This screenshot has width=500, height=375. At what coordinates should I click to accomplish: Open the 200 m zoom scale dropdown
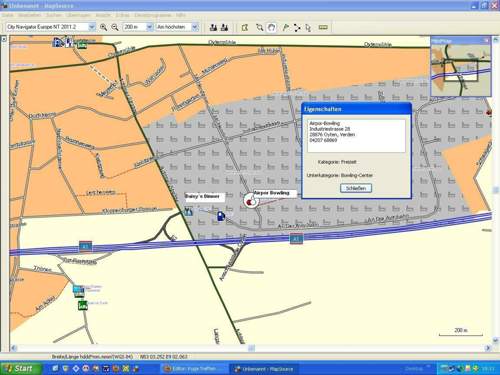[149, 27]
